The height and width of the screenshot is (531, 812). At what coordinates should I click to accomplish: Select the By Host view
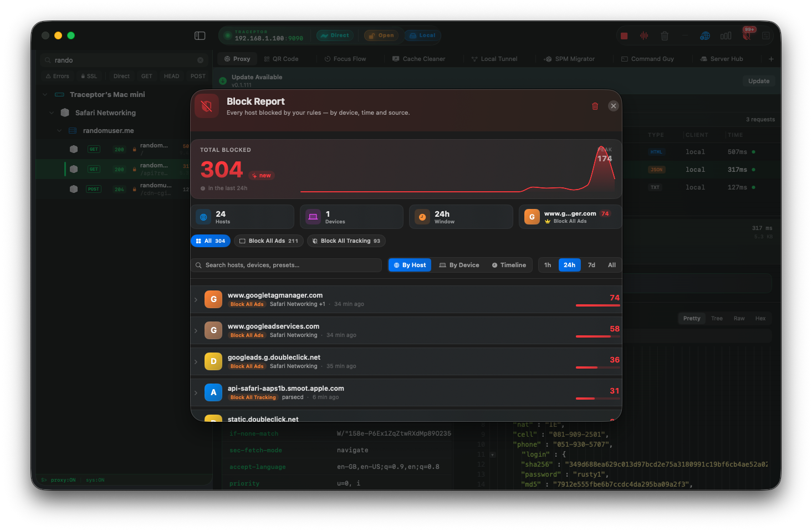pos(410,265)
